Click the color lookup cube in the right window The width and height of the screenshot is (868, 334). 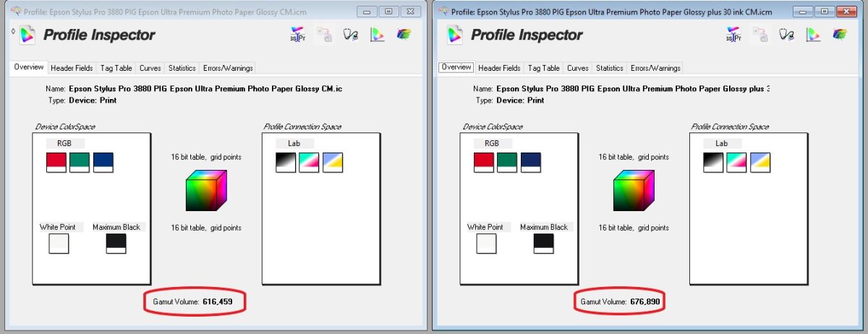tap(634, 191)
